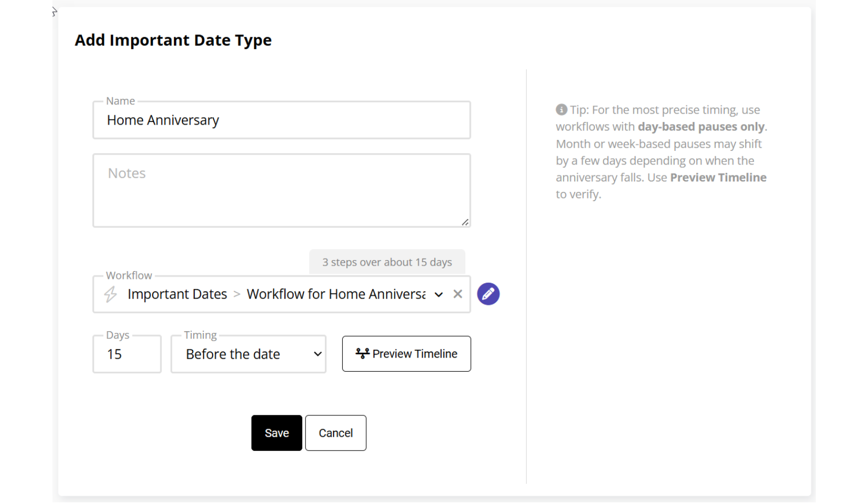Click the Cancel button

pos(336,433)
